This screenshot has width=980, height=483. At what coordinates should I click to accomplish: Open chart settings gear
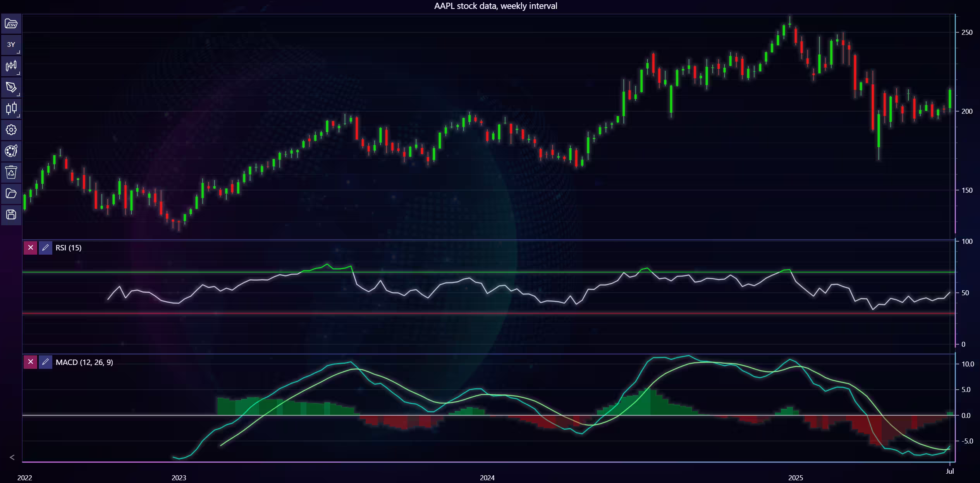pos(11,130)
